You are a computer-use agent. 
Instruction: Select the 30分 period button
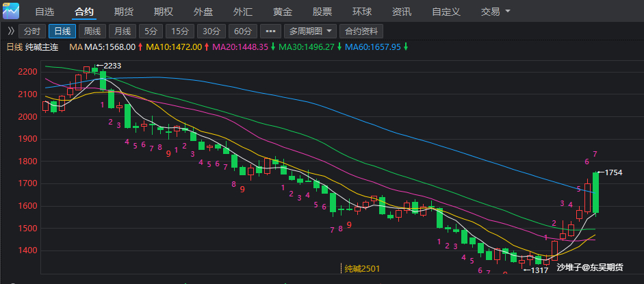coord(211,31)
